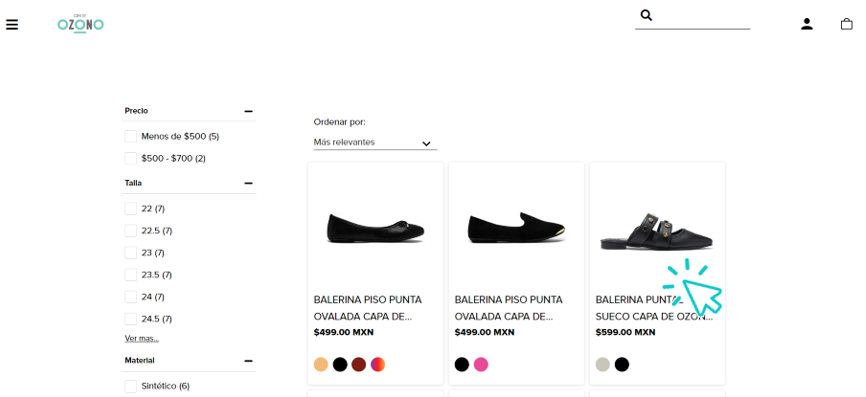Viewport: 866px width, 397px height.
Task: Open the Más relevantes sort dropdown
Action: tap(375, 142)
